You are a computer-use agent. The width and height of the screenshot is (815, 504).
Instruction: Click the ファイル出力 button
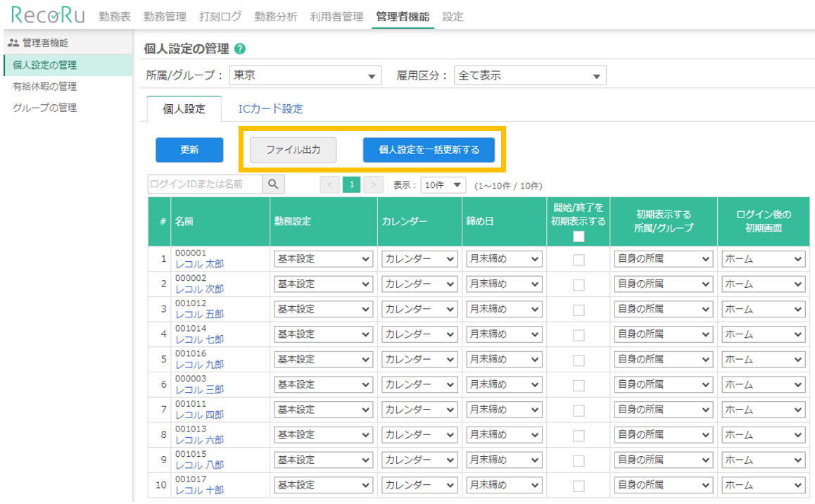tap(293, 150)
